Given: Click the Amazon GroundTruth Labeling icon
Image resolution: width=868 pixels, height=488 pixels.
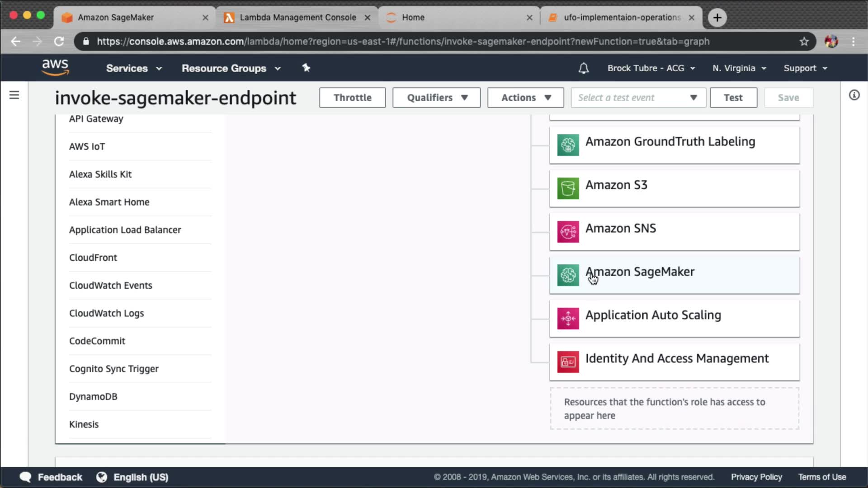Looking at the screenshot, I should coord(568,145).
